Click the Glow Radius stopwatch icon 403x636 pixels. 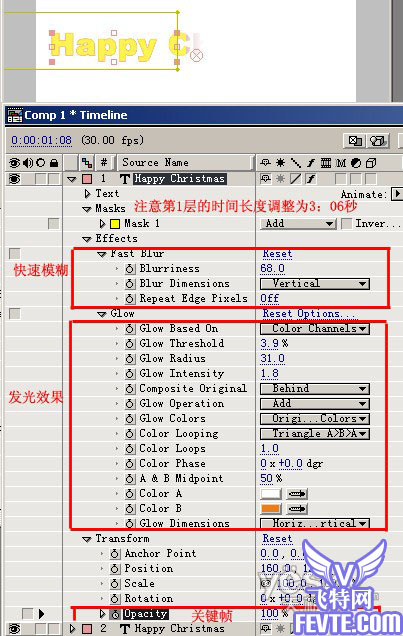(130, 359)
